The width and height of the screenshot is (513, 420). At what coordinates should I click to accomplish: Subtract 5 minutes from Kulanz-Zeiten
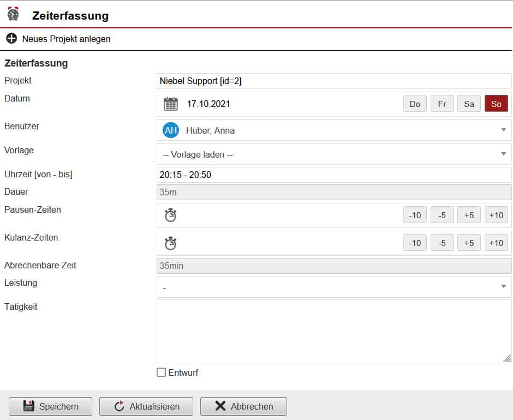point(442,243)
